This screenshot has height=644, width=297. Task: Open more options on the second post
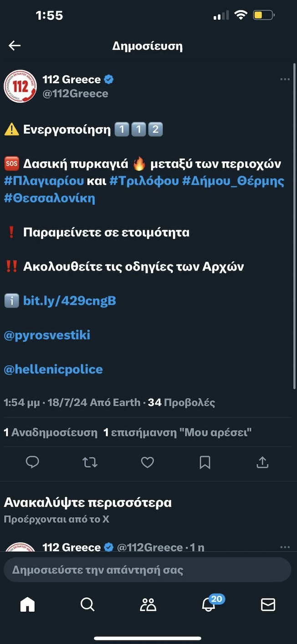[x=285, y=547]
